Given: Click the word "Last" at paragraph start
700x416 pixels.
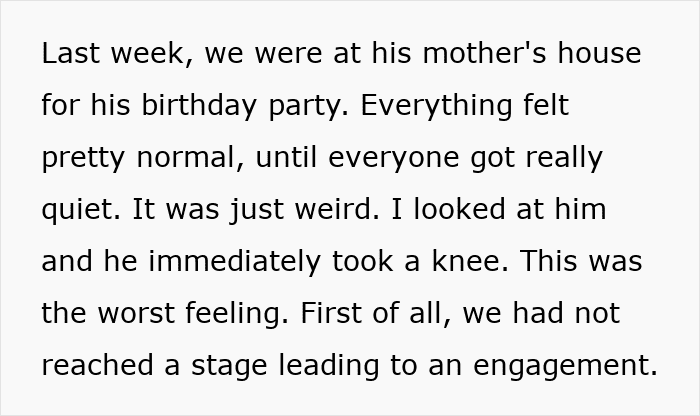Looking at the screenshot, I should [71, 53].
